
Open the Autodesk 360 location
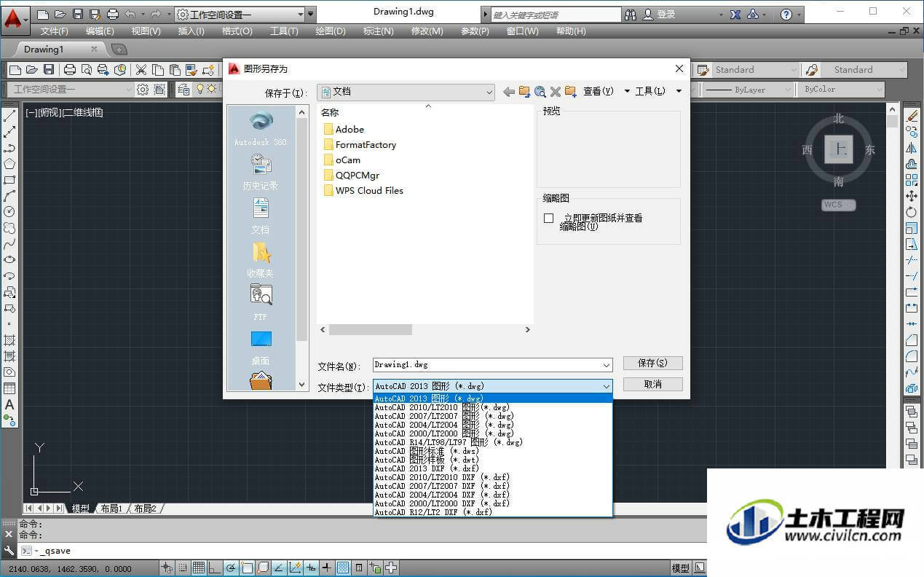coord(261,128)
